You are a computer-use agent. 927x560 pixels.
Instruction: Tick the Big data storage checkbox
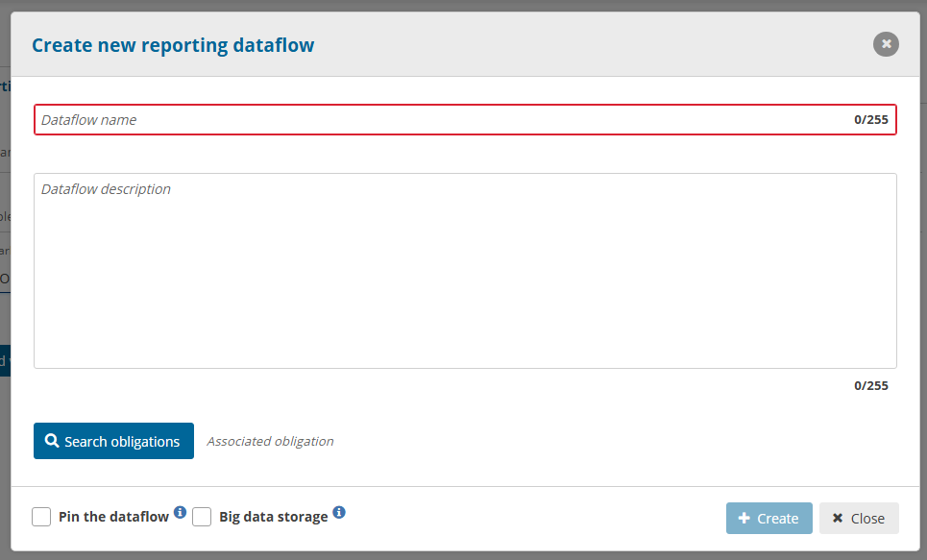(202, 518)
